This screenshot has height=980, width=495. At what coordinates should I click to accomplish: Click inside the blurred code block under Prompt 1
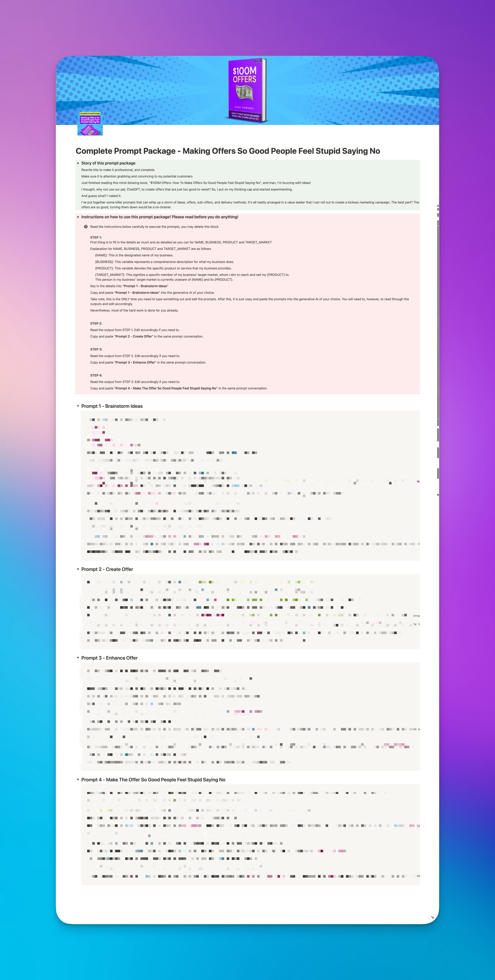(250, 485)
